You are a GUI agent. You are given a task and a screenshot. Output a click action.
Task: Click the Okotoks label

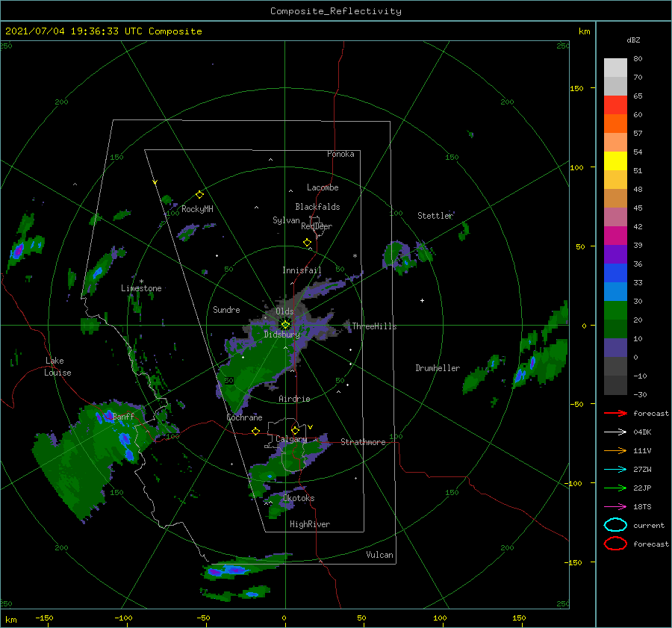[299, 498]
